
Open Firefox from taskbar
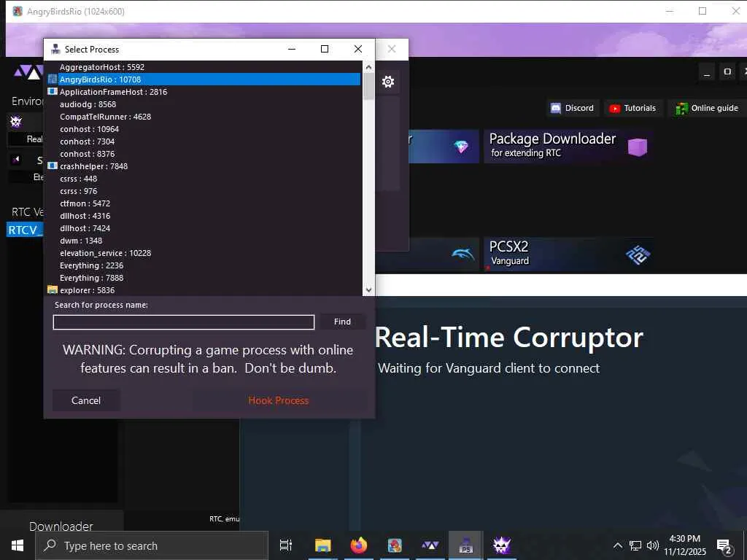click(359, 545)
